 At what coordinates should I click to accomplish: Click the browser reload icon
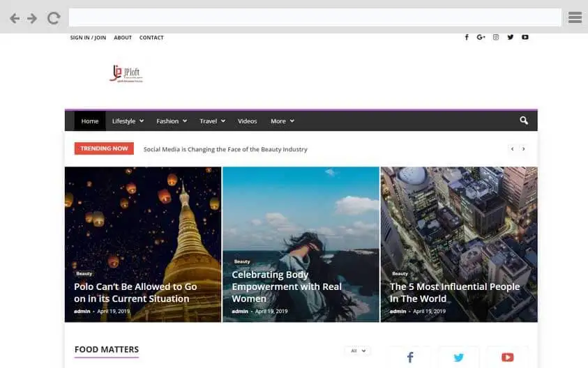(54, 18)
